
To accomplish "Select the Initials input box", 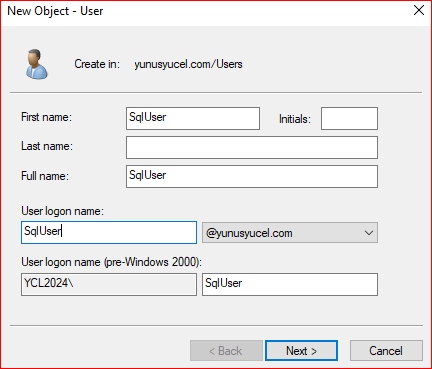I will 349,118.
